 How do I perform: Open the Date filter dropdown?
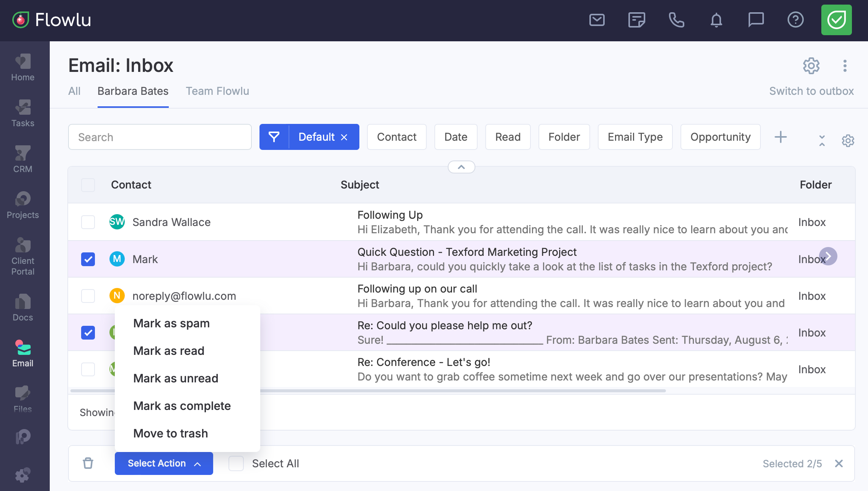pos(456,137)
